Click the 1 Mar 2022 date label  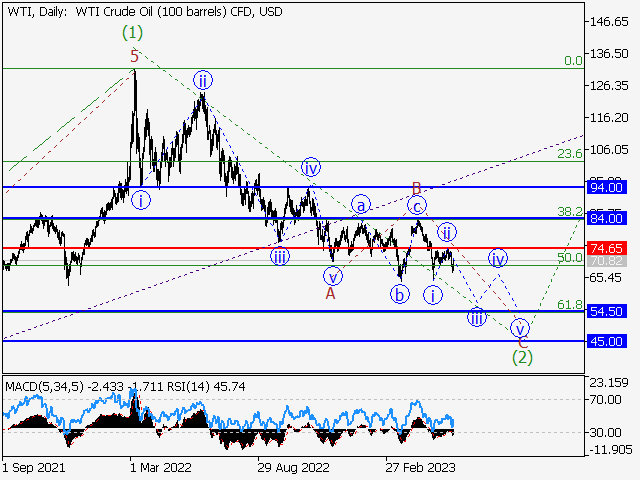tap(161, 468)
